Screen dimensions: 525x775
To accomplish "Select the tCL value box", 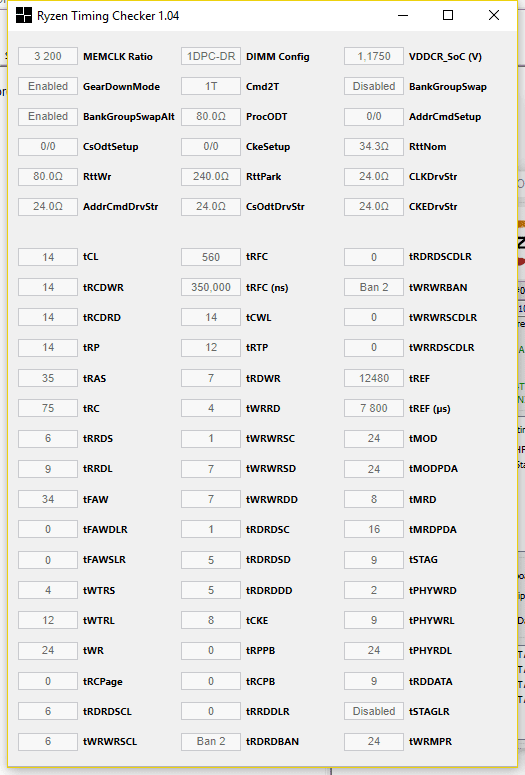I will point(48,257).
